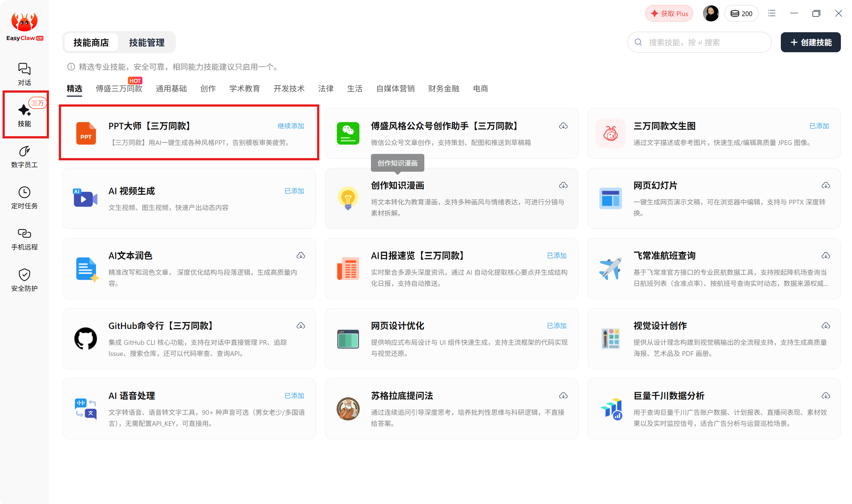Select the 财务金融 category tab
This screenshot has width=852, height=504.
click(444, 89)
